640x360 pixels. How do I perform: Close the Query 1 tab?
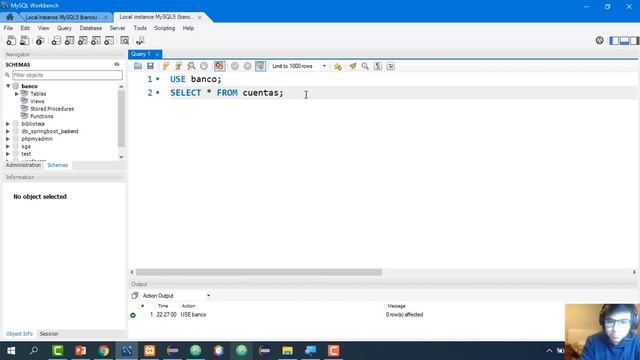coord(157,54)
